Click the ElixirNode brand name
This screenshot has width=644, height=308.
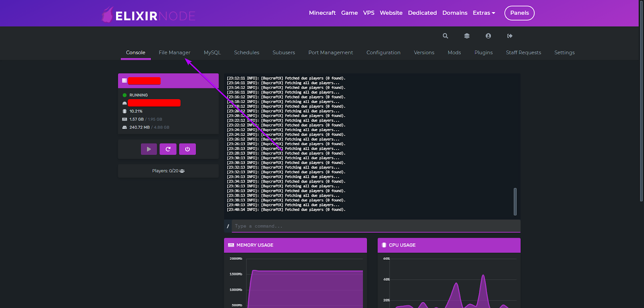(155, 16)
